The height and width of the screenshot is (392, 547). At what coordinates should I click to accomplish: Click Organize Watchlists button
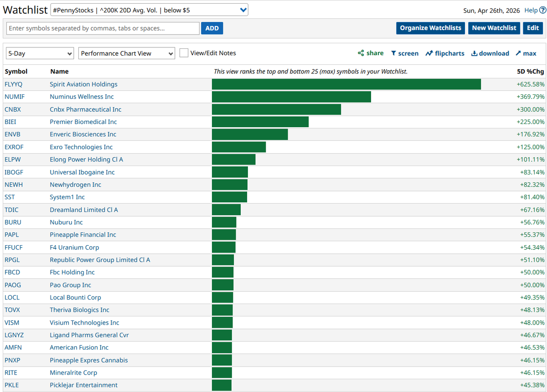431,28
